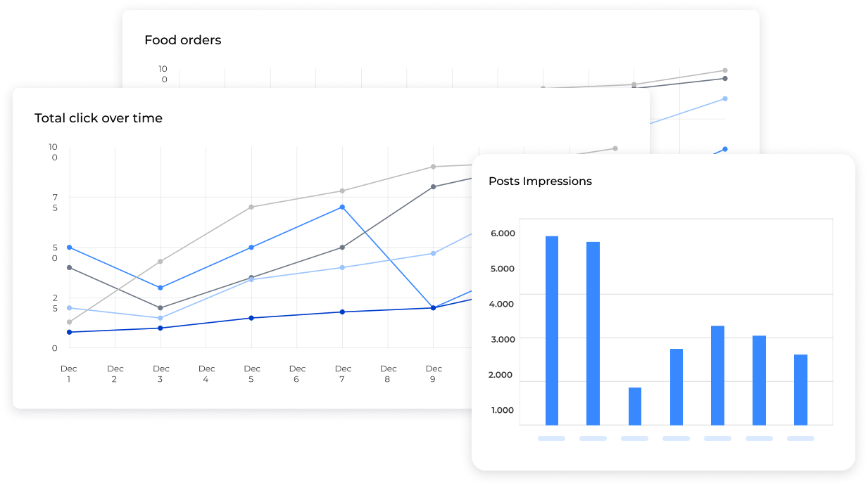868x486 pixels.
Task: Click the '3.000' y-axis value
Action: [x=502, y=339]
